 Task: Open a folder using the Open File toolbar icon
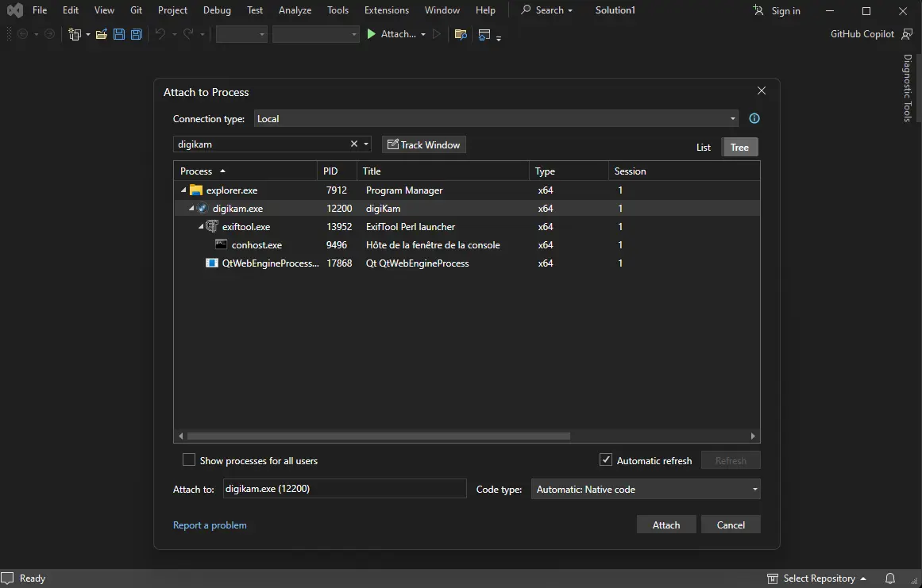point(101,33)
